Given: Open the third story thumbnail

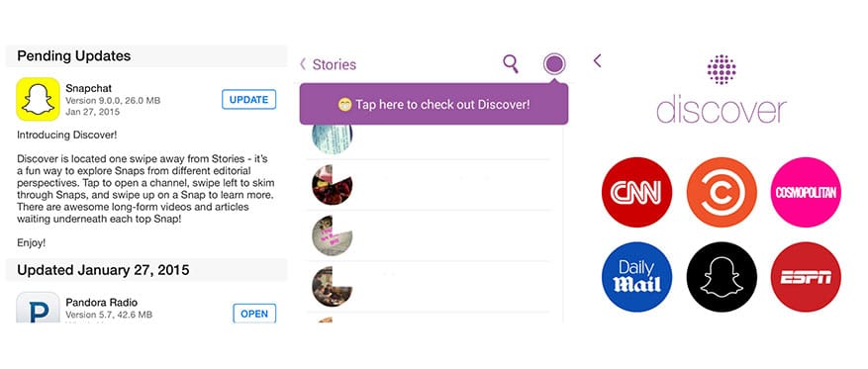Looking at the screenshot, I should (x=332, y=235).
